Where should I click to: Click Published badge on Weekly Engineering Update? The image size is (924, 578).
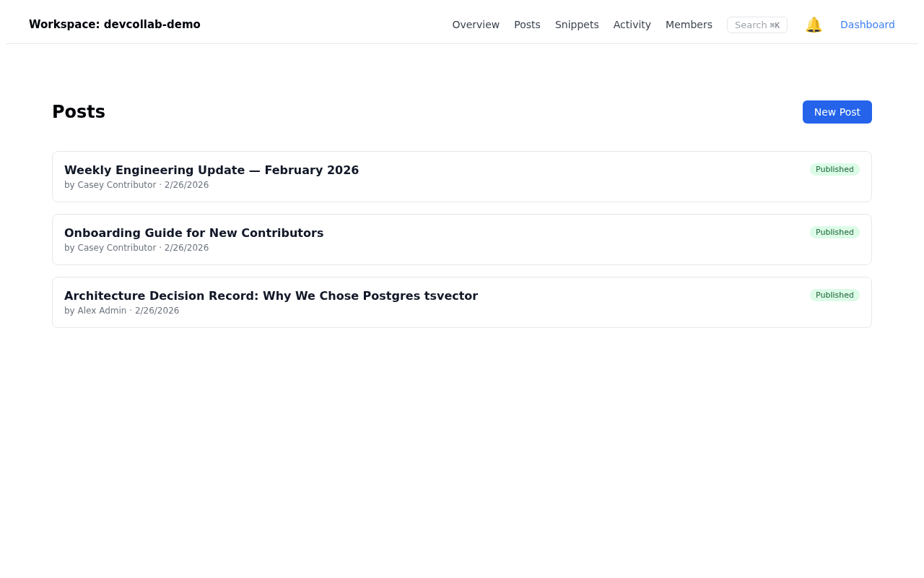pos(834,169)
